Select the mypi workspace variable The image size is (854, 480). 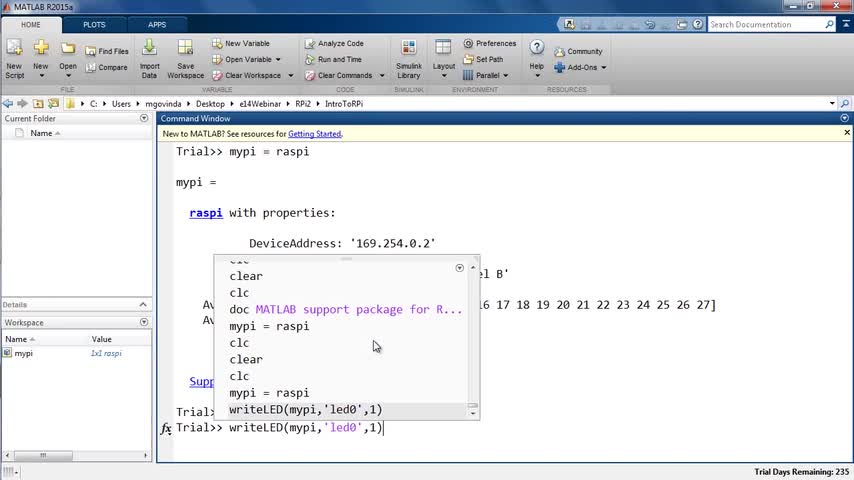[x=23, y=354]
